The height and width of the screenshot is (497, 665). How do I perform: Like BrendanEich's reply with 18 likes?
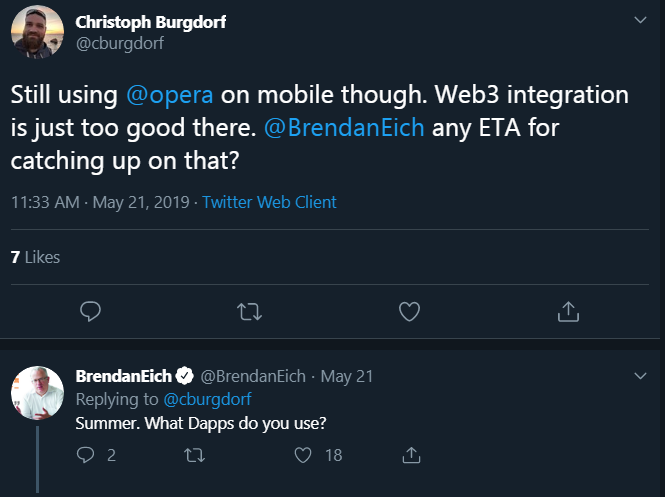(x=303, y=455)
